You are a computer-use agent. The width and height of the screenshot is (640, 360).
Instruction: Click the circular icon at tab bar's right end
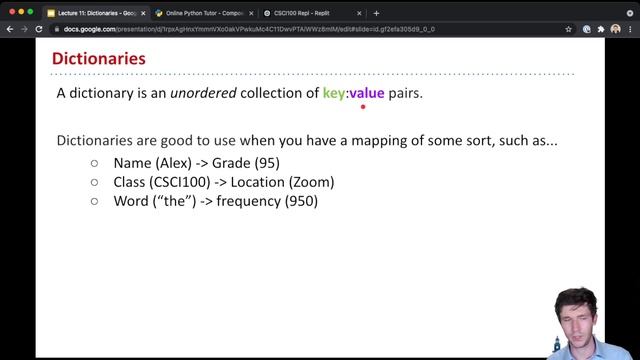coord(630,13)
